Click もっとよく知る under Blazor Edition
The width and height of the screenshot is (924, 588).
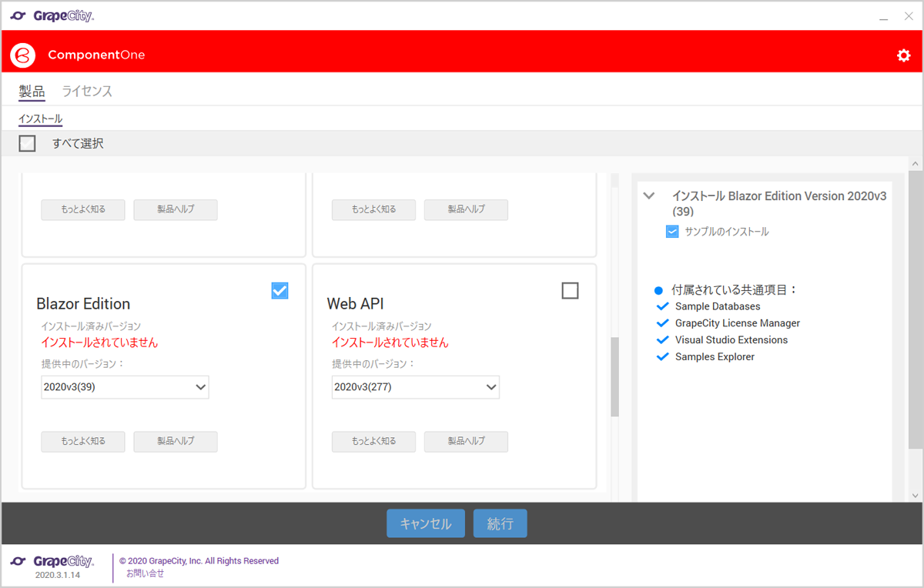(83, 442)
